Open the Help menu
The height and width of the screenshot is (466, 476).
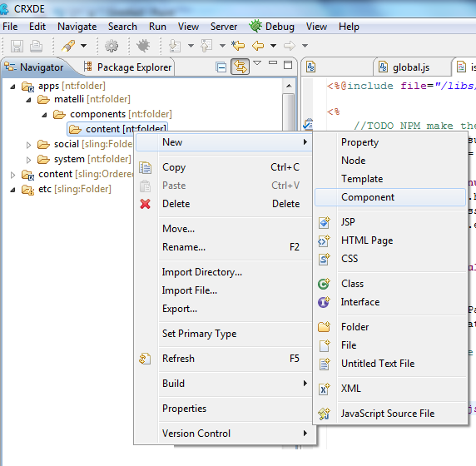coord(349,27)
